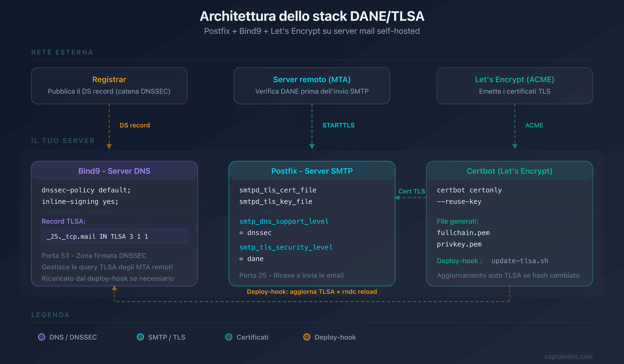The height and width of the screenshot is (364, 624).
Task: Click the STARTTLS arrow label
Action: [x=339, y=125]
